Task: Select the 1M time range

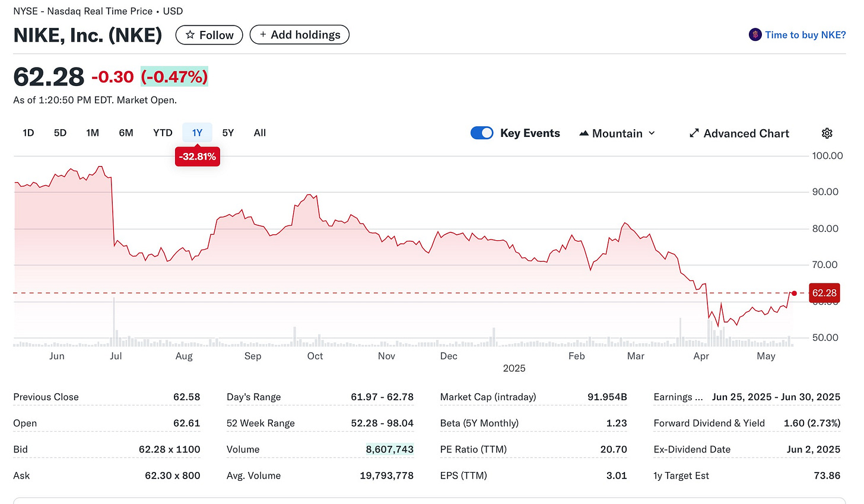Action: 93,133
